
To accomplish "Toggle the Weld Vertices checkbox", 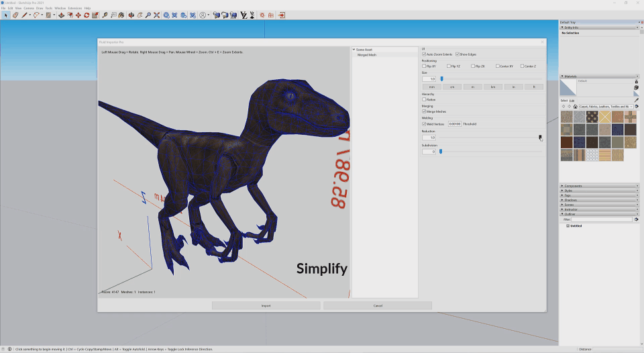I will 424,123.
